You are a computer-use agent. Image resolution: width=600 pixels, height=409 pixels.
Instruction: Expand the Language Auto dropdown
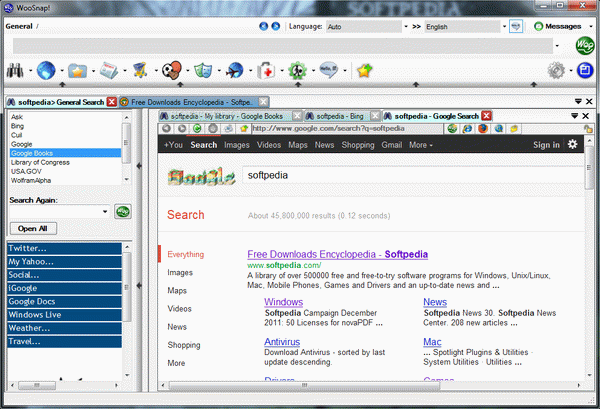(x=406, y=26)
